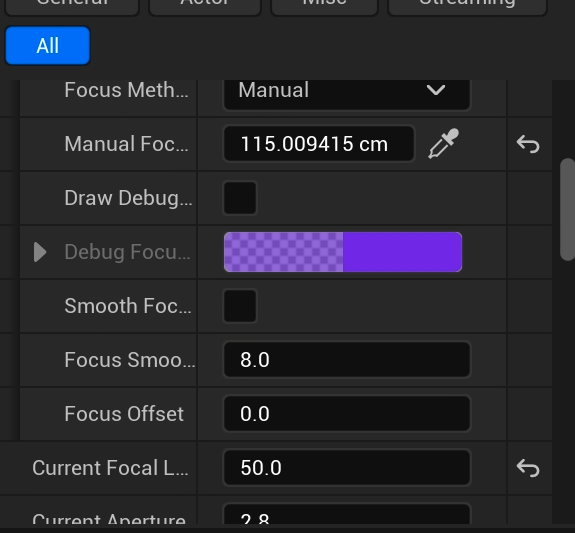Viewport: 575px width, 533px height.
Task: Expand the Debug Focus Plane Color row
Action: [40, 252]
